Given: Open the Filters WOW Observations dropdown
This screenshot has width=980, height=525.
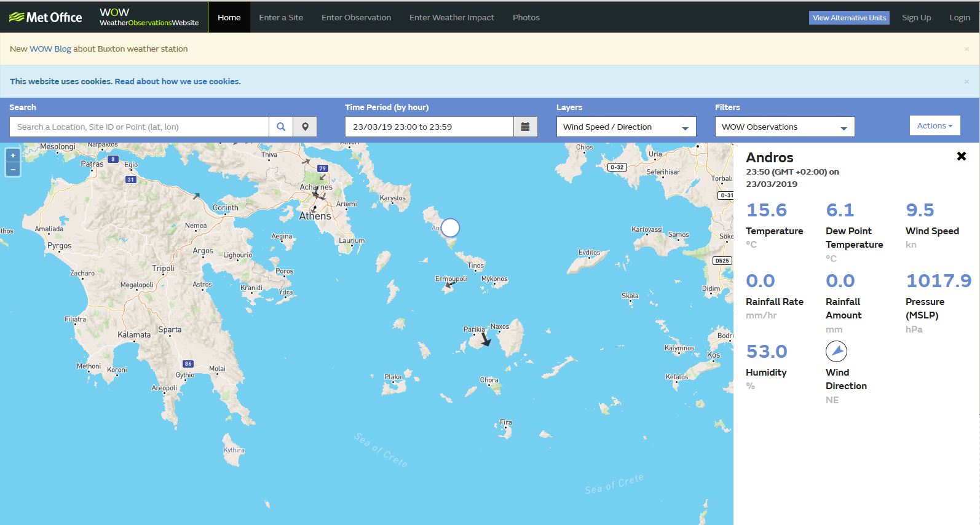Looking at the screenshot, I should [784, 127].
